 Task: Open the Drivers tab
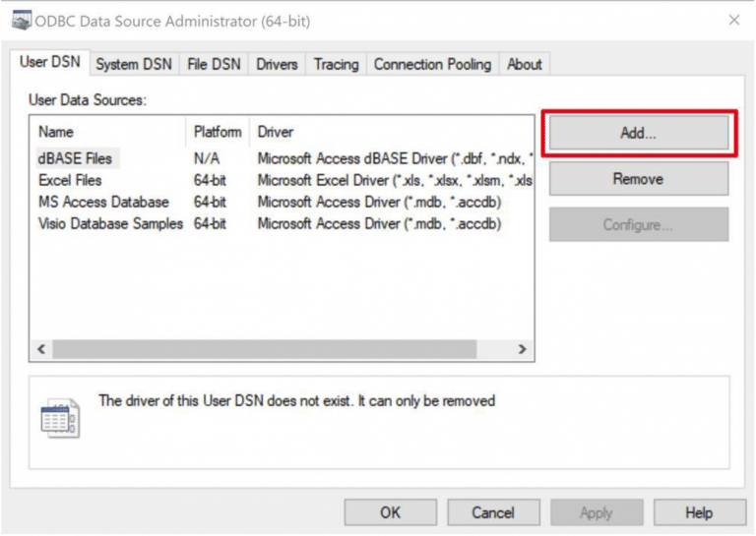(x=277, y=64)
